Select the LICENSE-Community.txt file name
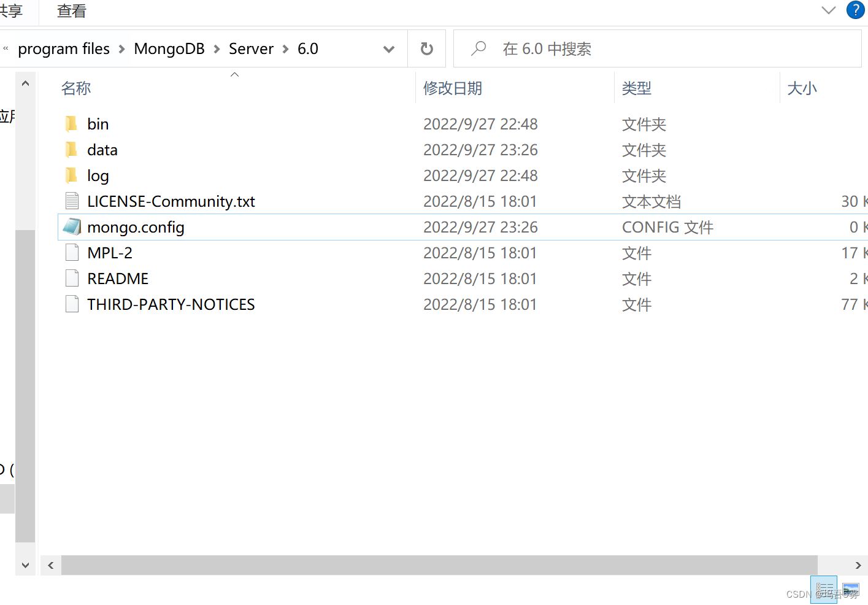This screenshot has height=605, width=868. pos(171,202)
